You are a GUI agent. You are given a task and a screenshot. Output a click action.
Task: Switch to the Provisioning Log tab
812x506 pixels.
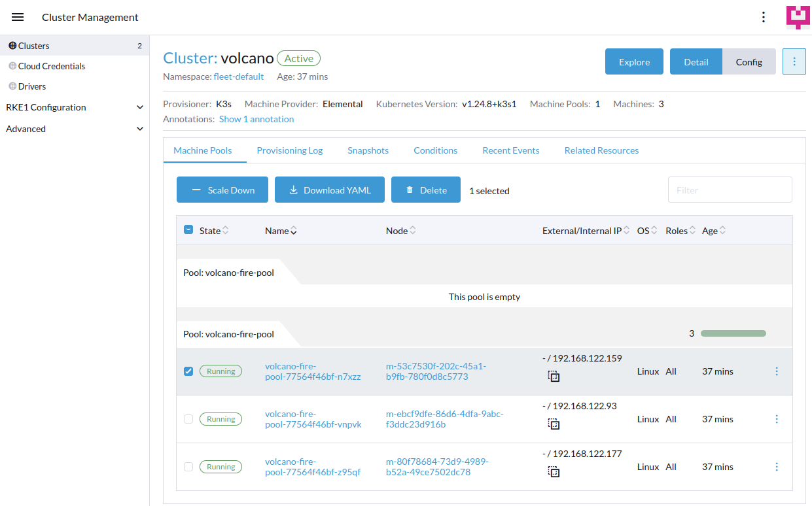289,150
